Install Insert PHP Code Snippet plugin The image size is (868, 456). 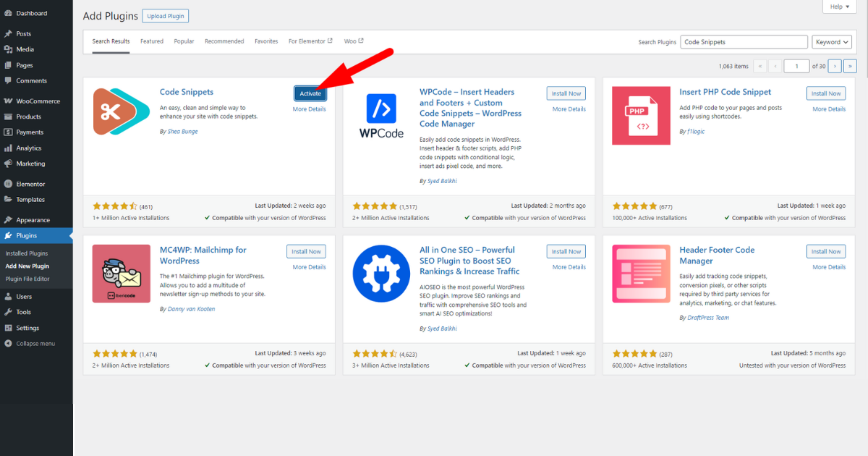[826, 93]
